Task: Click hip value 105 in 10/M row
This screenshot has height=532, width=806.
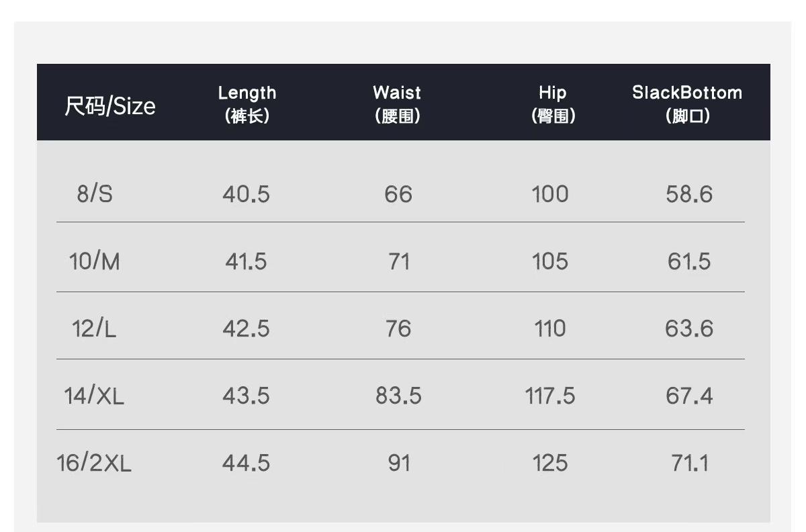Action: coord(550,261)
